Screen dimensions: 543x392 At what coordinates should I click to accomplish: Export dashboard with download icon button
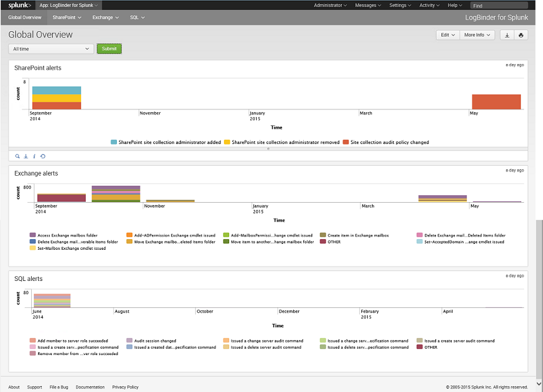click(x=507, y=35)
